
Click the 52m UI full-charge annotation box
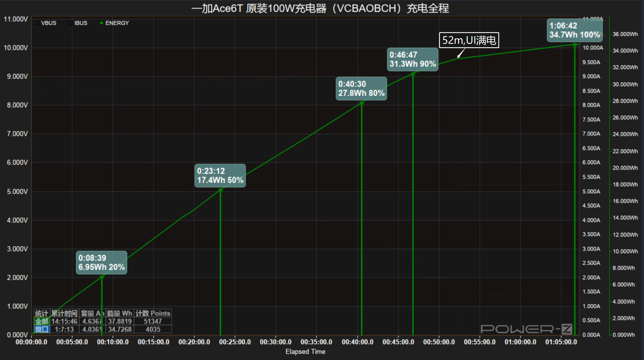click(x=469, y=40)
